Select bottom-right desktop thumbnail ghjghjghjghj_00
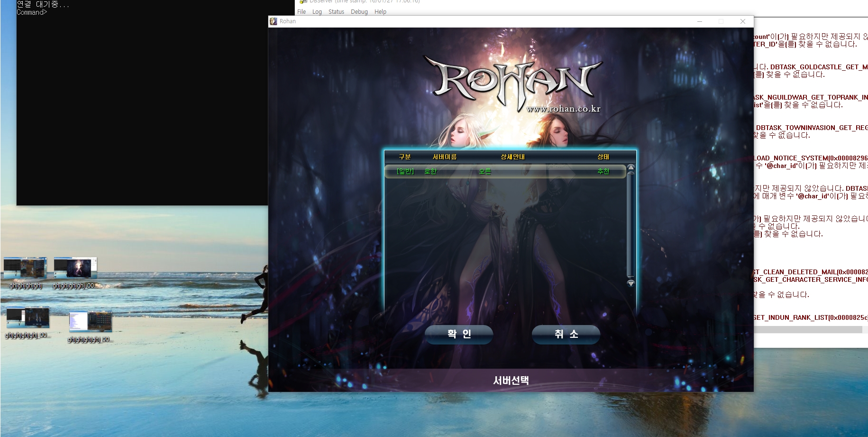The width and height of the screenshot is (868, 437). pyautogui.click(x=90, y=327)
